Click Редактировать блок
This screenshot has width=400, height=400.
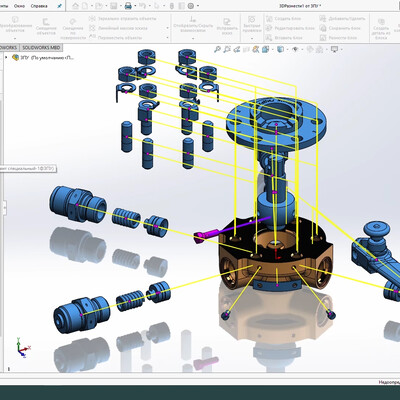[290, 28]
